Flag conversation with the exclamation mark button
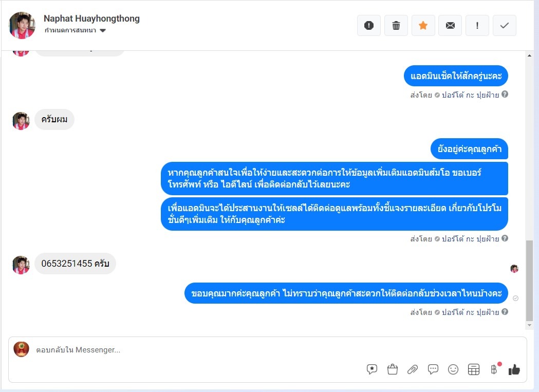539x392 pixels. point(477,26)
